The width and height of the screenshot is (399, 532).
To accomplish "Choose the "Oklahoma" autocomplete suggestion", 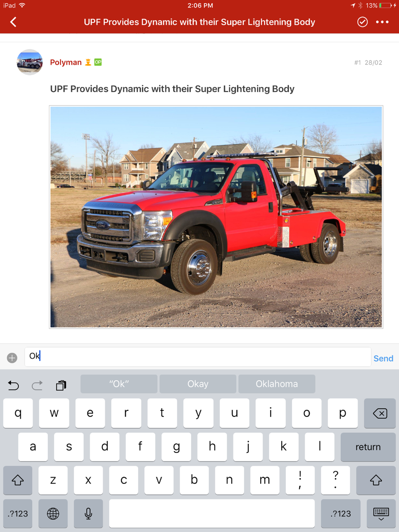I will coord(277,384).
